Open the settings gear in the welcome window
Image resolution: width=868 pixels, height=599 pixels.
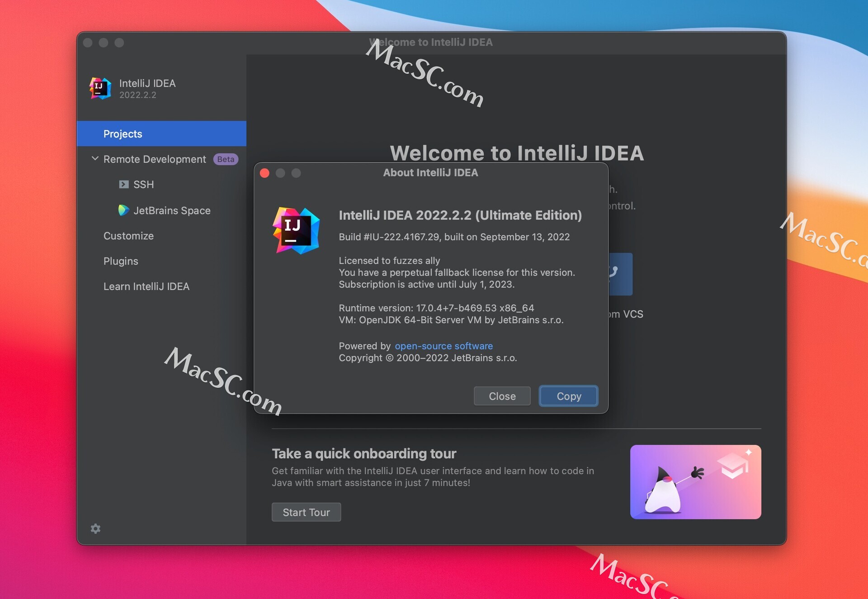[95, 528]
